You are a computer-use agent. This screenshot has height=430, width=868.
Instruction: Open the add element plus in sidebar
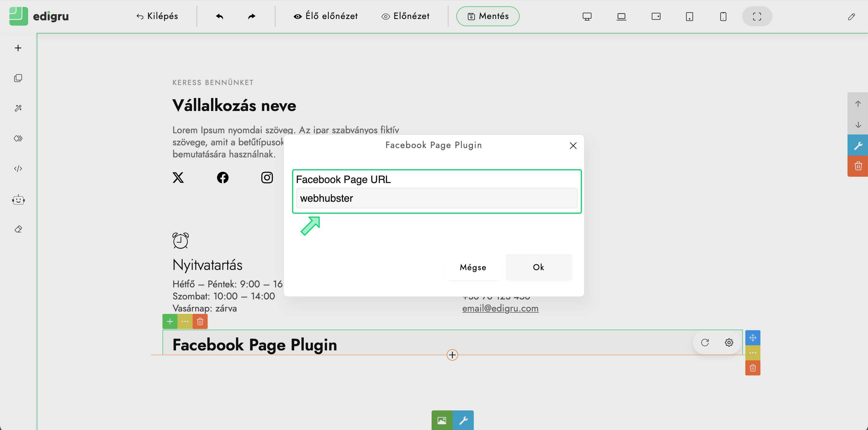click(x=18, y=48)
